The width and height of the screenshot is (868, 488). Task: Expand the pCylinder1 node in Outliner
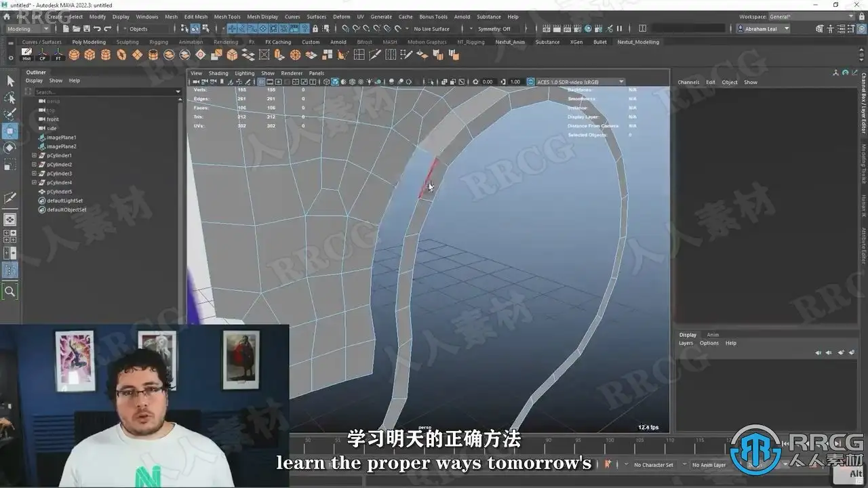[x=34, y=155]
